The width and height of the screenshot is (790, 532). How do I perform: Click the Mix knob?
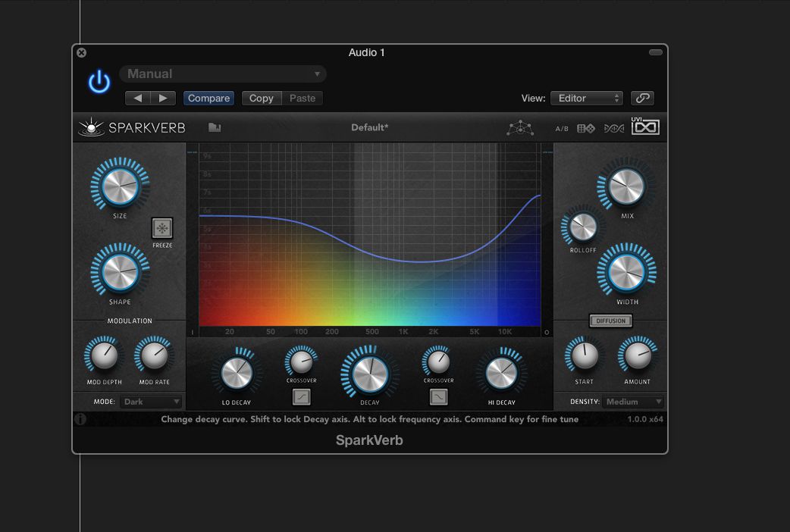pyautogui.click(x=626, y=186)
